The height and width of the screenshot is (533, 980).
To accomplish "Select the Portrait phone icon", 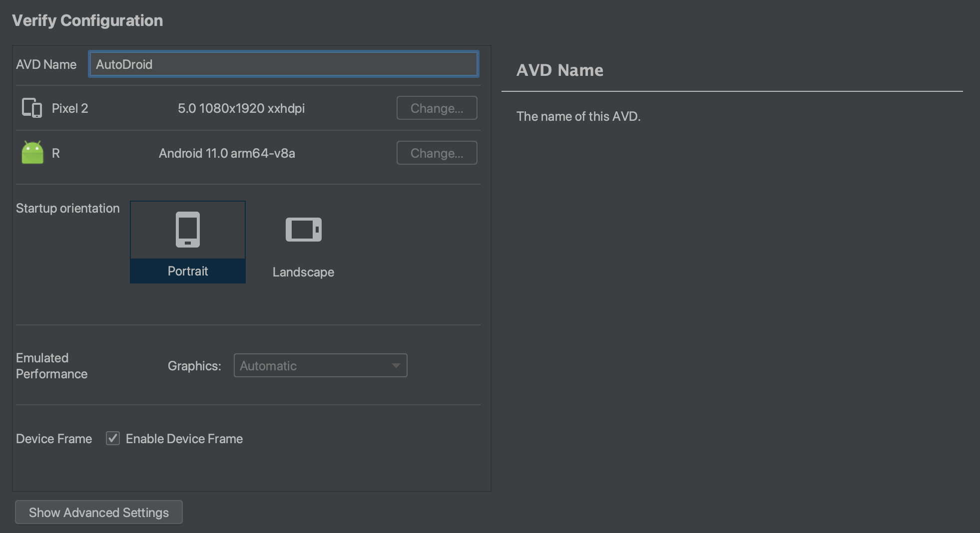I will point(188,230).
